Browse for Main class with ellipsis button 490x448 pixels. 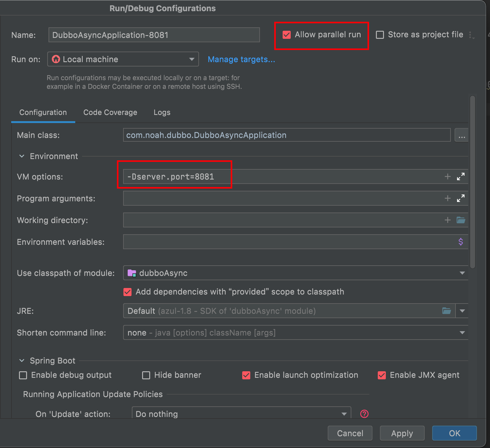tap(462, 135)
